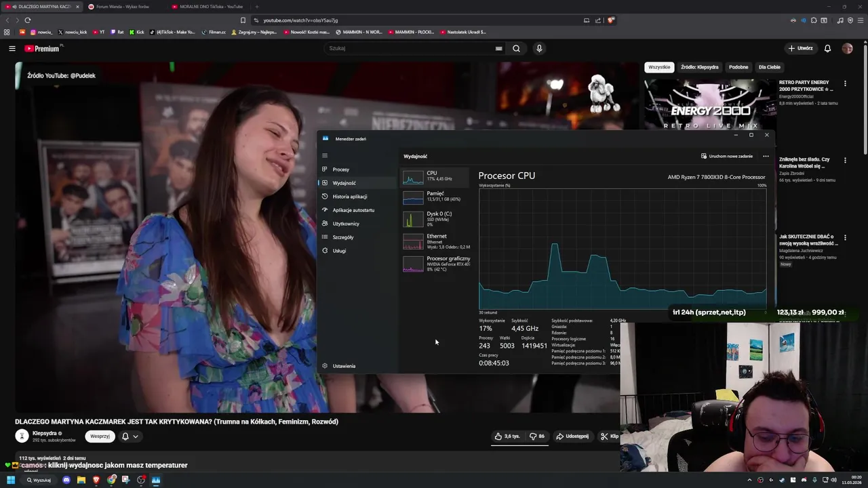Open the Energy 2000 Retro Live Mix thumbnail

click(710, 104)
